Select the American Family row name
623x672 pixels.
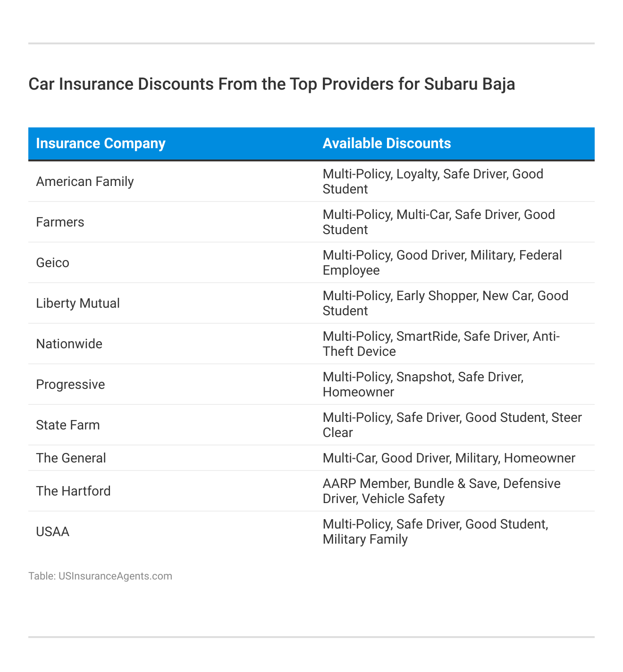pyautogui.click(x=85, y=182)
